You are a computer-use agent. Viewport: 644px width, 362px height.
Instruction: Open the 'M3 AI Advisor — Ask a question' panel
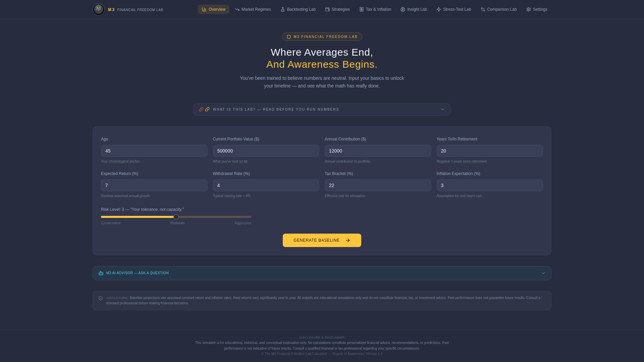[x=322, y=273]
